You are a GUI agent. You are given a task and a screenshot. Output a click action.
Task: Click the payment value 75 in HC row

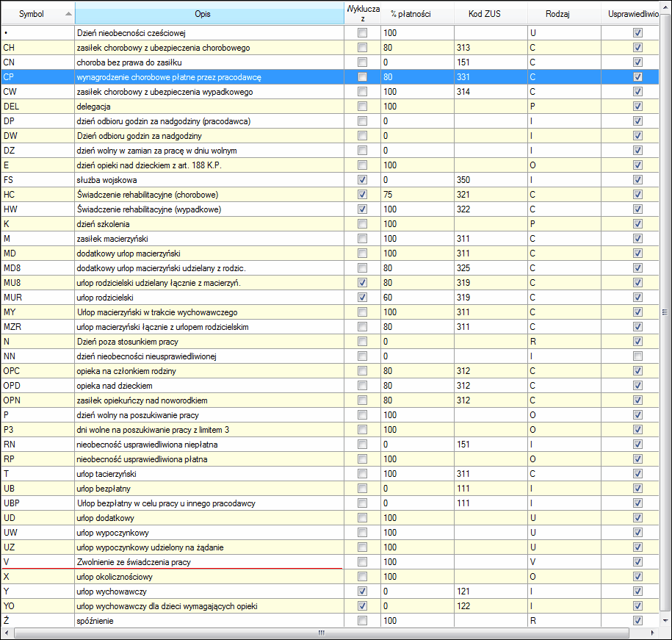pos(417,195)
